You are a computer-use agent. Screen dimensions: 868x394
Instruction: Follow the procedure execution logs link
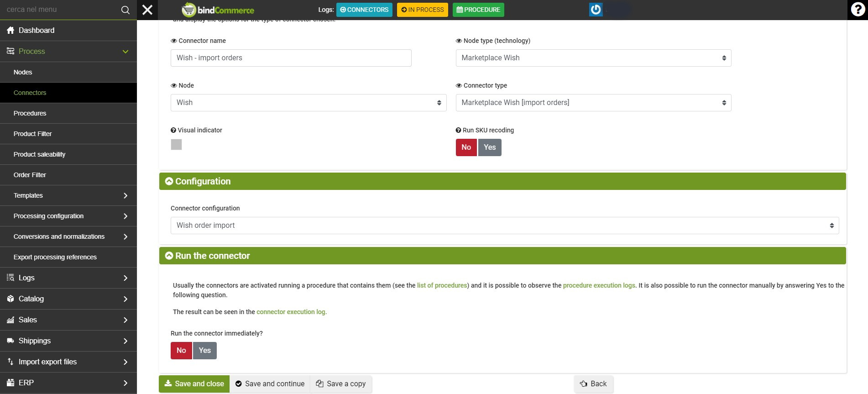point(599,285)
